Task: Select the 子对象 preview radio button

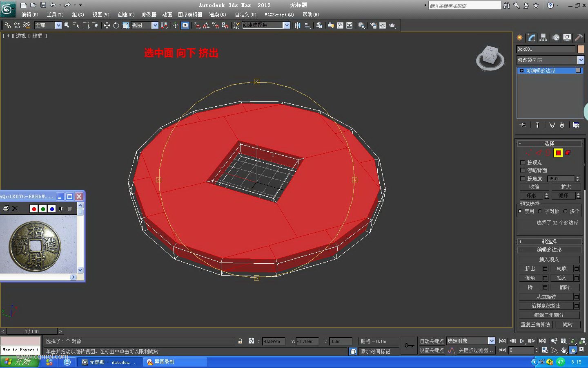Action: point(540,211)
